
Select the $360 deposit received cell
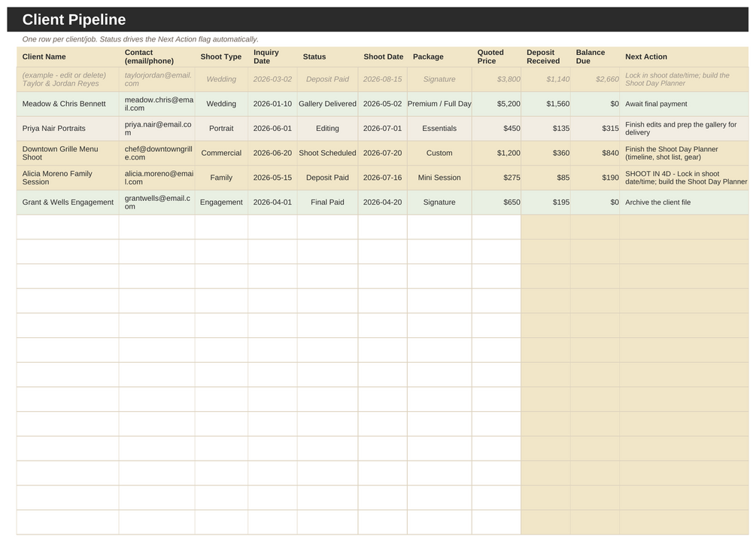coord(545,153)
